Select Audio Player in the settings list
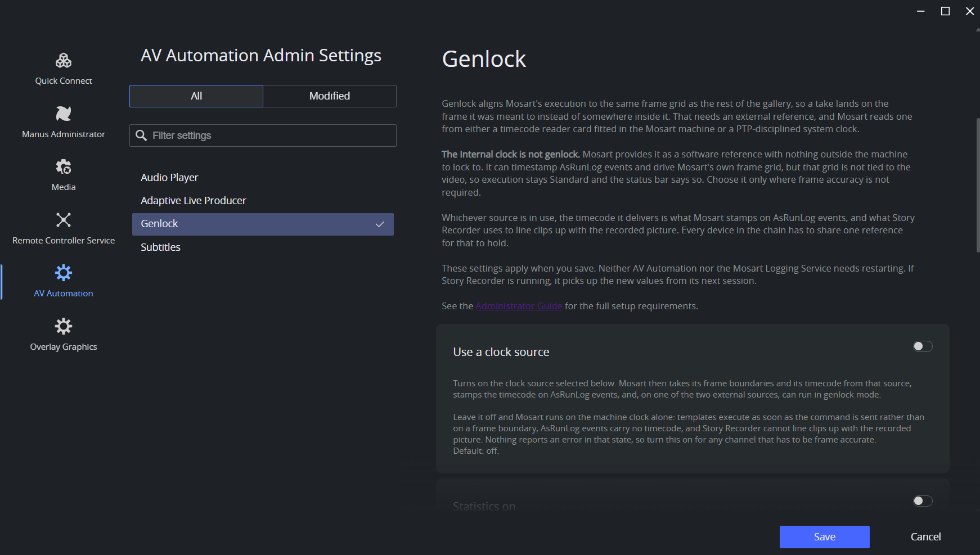The image size is (980, 555). tap(263, 178)
